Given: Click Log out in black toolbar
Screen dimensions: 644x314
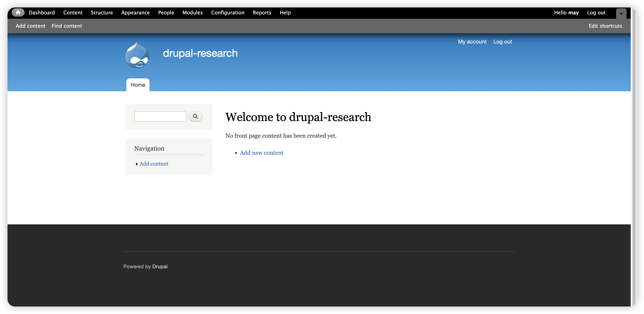Looking at the screenshot, I should pyautogui.click(x=596, y=12).
